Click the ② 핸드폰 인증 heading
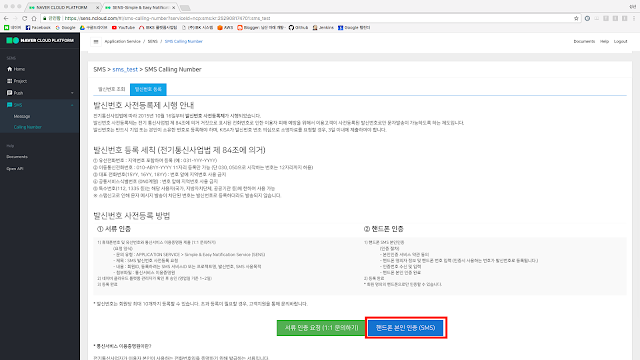Screen dimensions: 640x360 point(384,229)
